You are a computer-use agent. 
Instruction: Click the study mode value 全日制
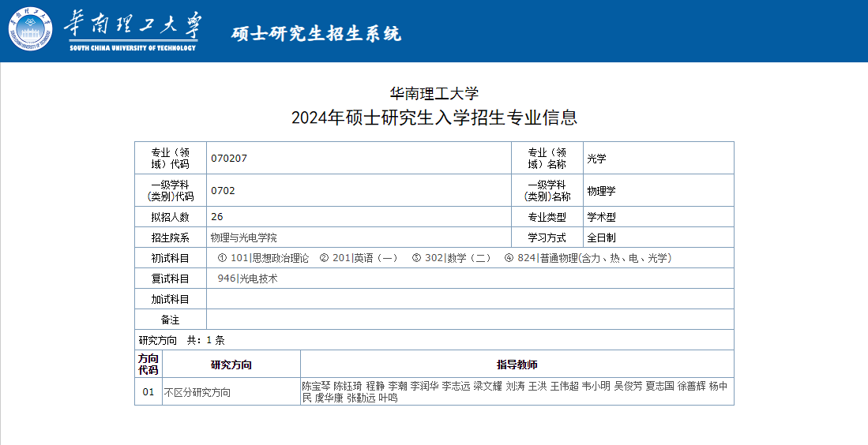(x=601, y=237)
